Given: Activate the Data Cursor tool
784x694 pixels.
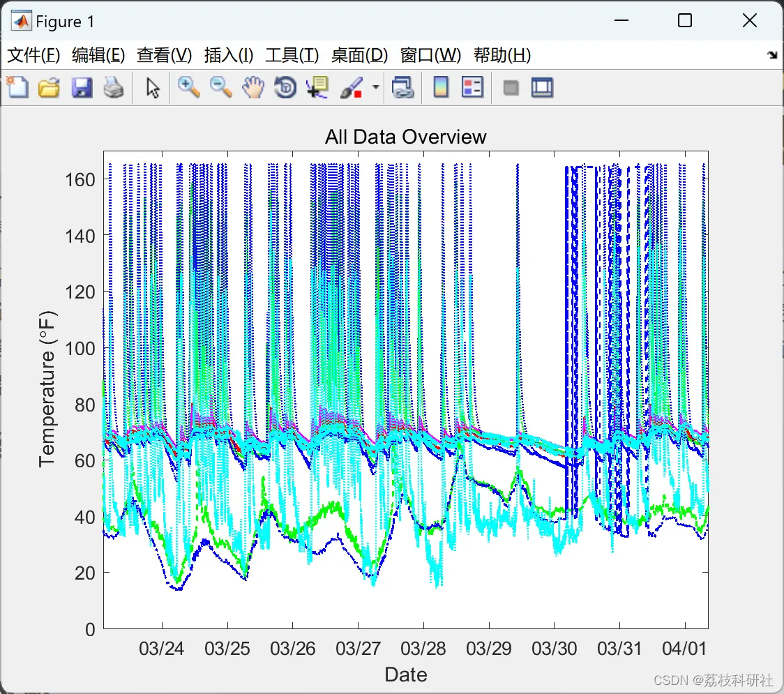Looking at the screenshot, I should (x=317, y=88).
